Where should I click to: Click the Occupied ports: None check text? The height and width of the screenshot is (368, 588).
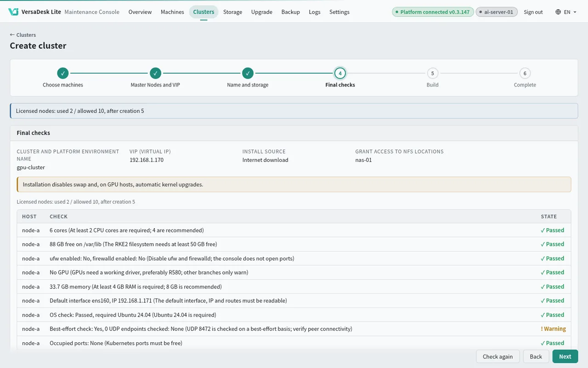click(116, 343)
